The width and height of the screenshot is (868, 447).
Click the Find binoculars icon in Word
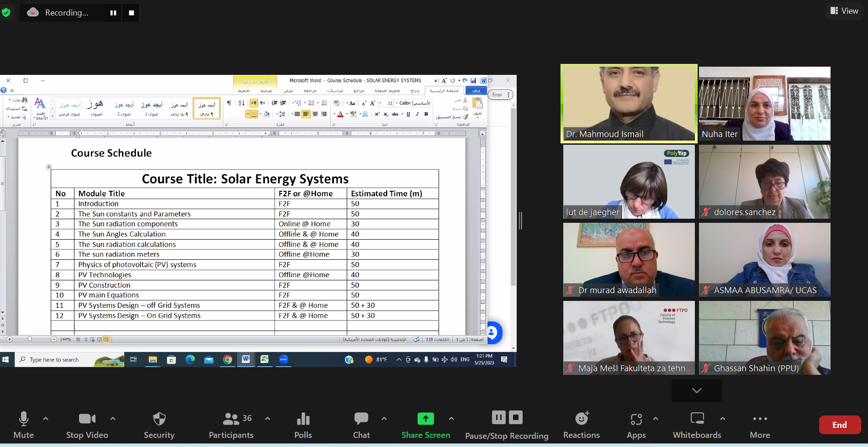tap(24, 100)
